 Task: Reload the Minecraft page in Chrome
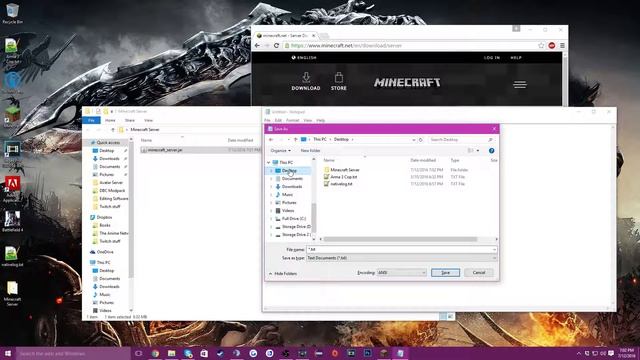pos(276,46)
